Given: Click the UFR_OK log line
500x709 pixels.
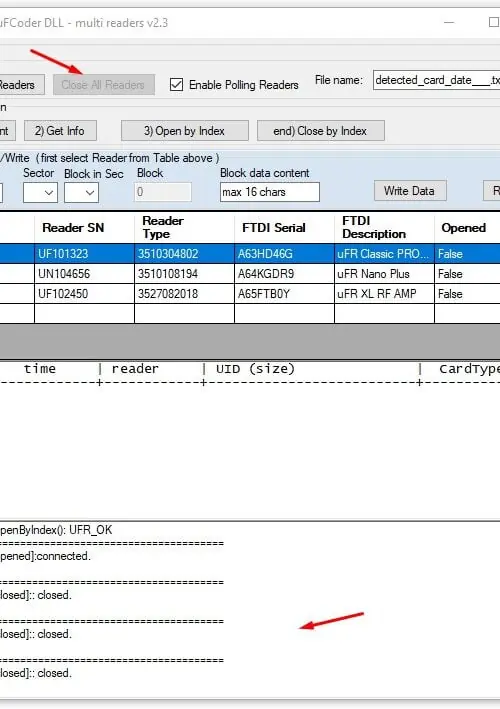Looking at the screenshot, I should (56, 530).
